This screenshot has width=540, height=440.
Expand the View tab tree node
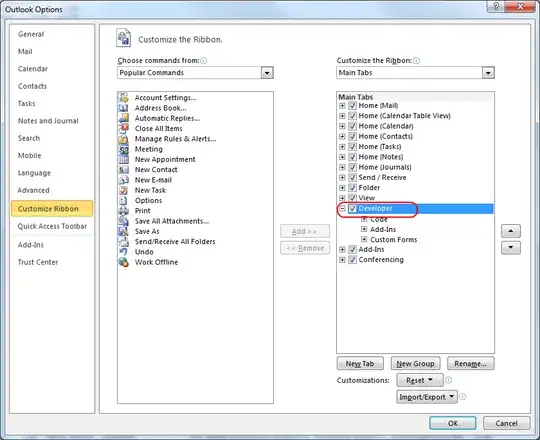click(342, 198)
